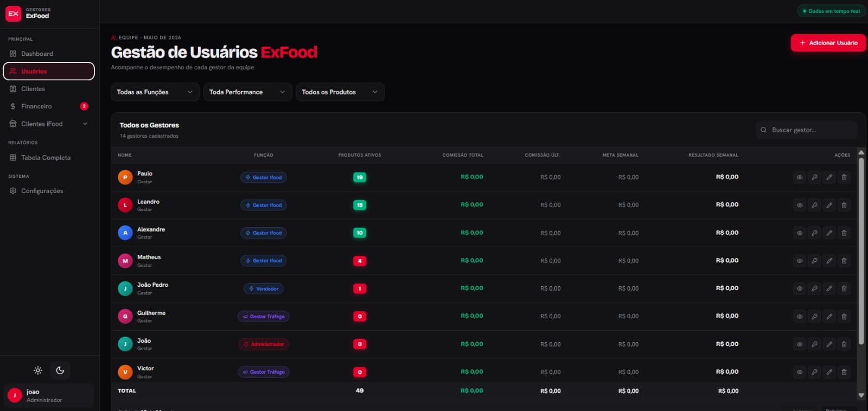The image size is (868, 411).
Task: Click Alexandre's Gestor Ifood role badge
Action: (264, 233)
